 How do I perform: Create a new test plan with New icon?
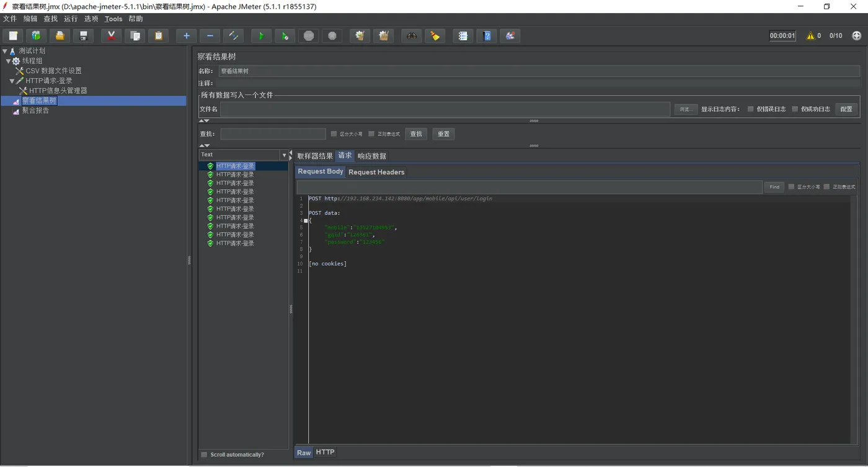click(x=12, y=36)
